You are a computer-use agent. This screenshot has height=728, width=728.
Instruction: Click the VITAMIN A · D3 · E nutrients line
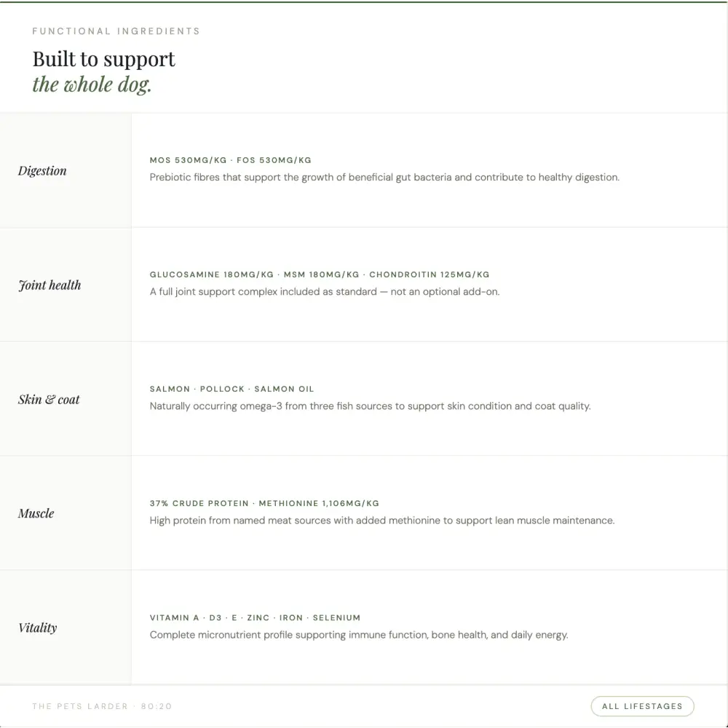coord(255,617)
